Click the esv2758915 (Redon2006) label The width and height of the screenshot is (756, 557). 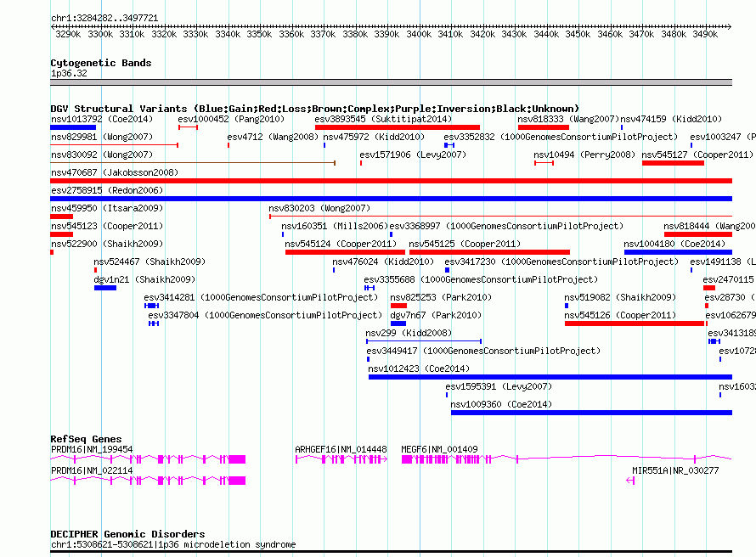pyautogui.click(x=107, y=190)
